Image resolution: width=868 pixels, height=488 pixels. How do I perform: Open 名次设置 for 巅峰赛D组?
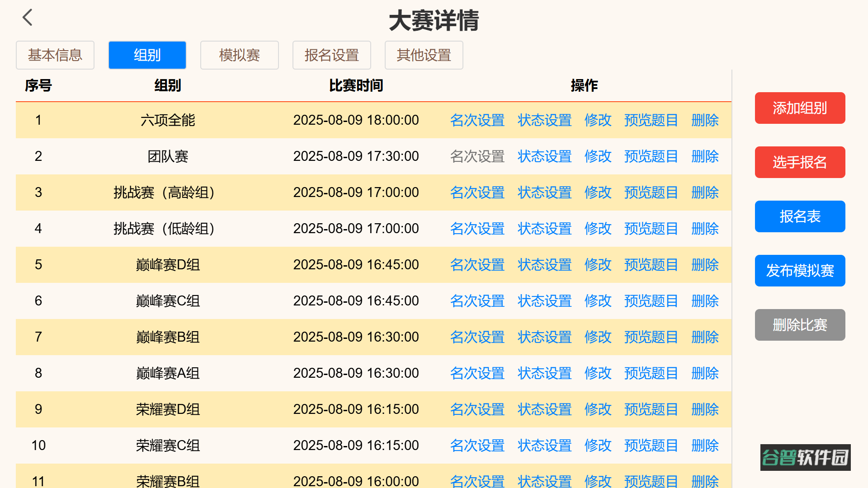[x=477, y=265]
